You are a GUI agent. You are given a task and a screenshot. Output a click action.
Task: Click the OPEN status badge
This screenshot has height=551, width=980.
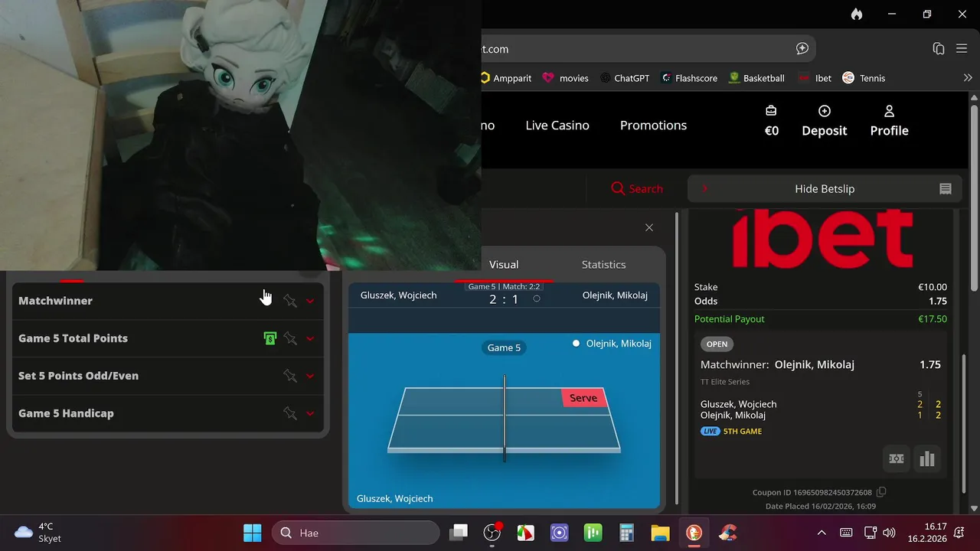point(717,344)
